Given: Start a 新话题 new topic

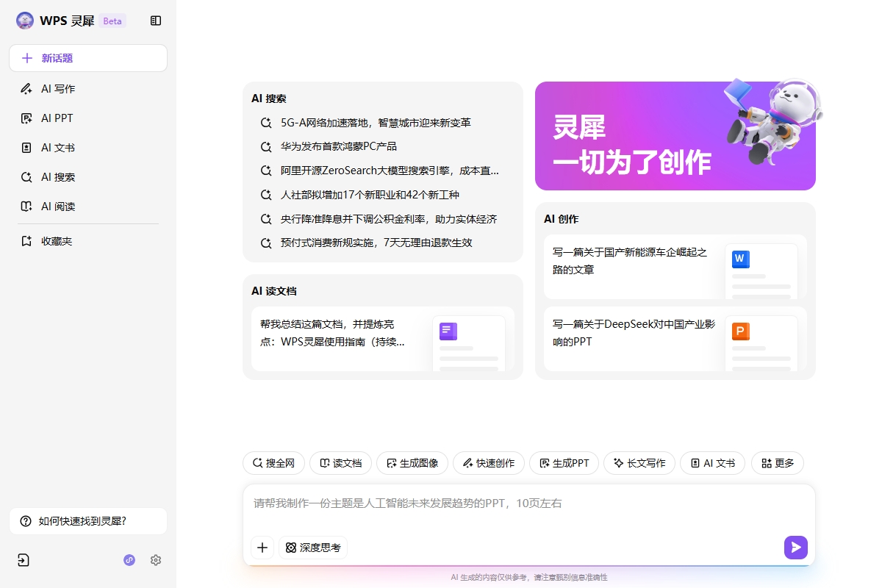Looking at the screenshot, I should [x=88, y=58].
